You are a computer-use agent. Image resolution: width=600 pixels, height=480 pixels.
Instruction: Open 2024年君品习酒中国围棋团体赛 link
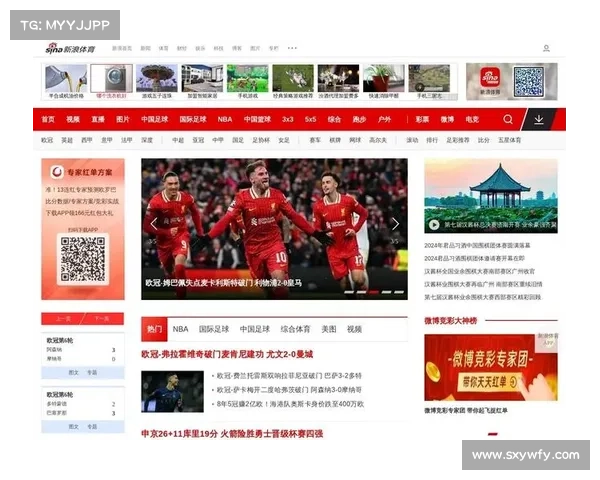tap(477, 245)
